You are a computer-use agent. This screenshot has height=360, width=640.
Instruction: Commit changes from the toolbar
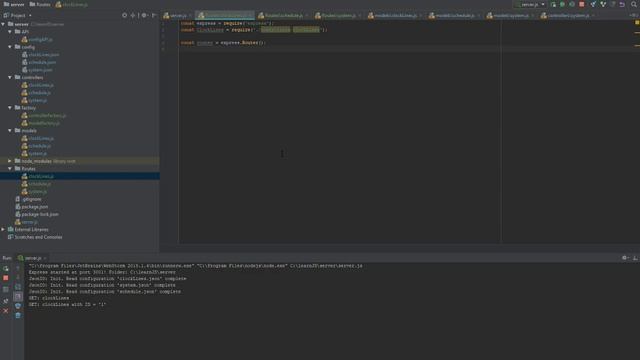point(603,4)
